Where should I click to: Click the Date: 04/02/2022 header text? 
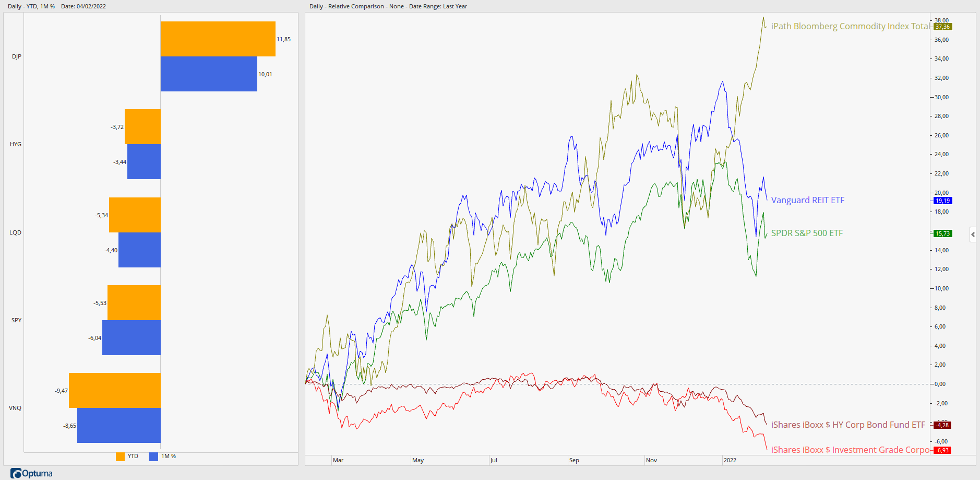coord(83,6)
